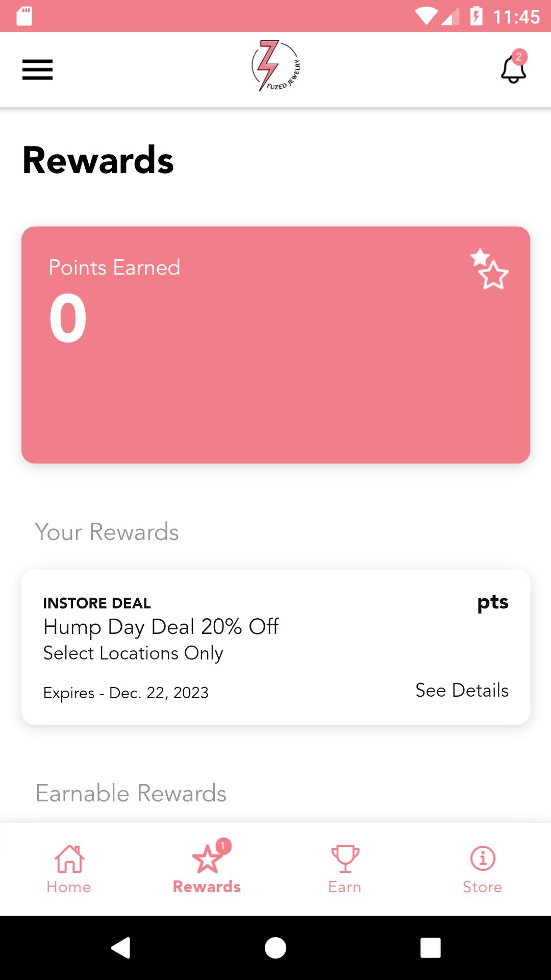Tap the Android home circle button
Viewport: 551px width, 980px height.
[275, 948]
